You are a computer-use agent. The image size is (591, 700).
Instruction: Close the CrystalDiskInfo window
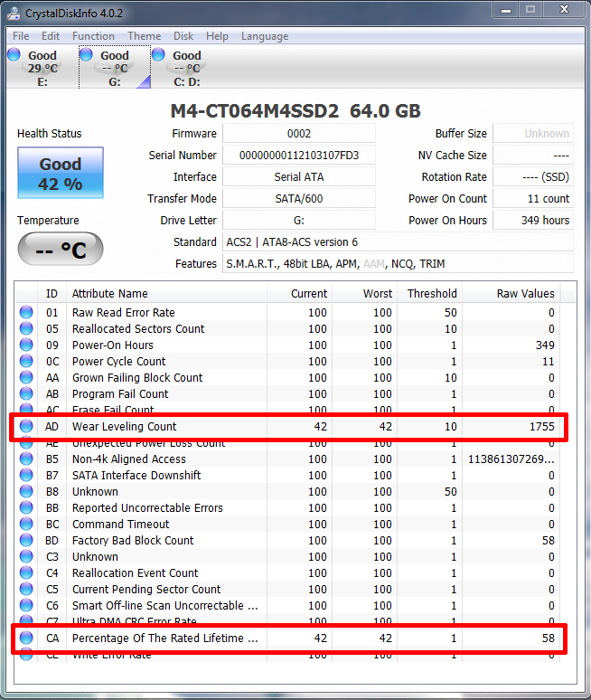[x=564, y=10]
